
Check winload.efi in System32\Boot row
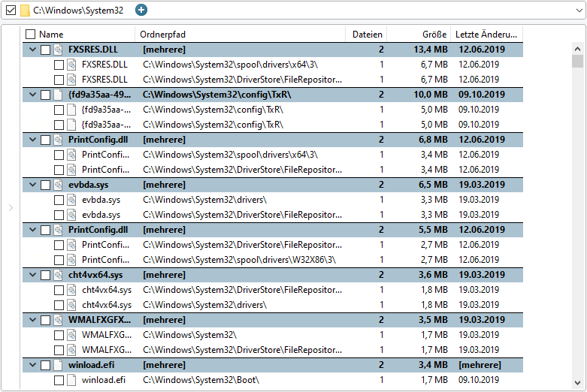tap(59, 380)
